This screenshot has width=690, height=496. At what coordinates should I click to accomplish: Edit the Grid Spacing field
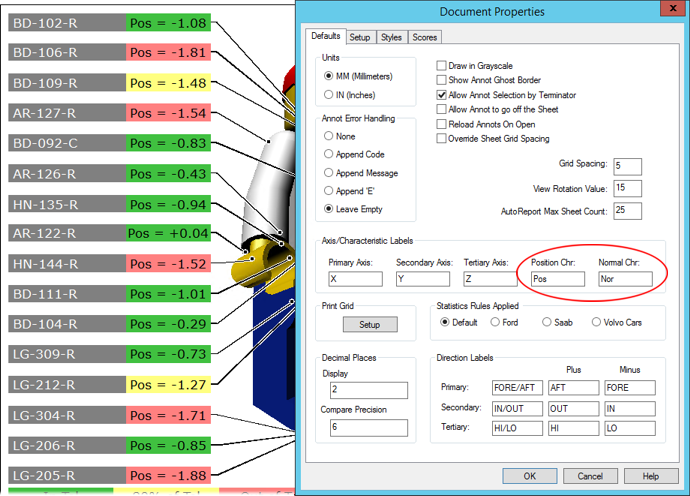pyautogui.click(x=627, y=165)
